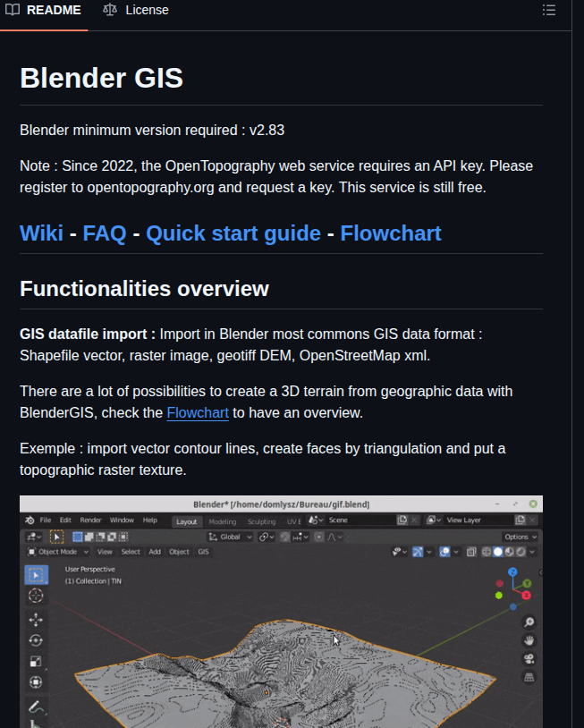Open the README outline list icon
The height and width of the screenshot is (728, 584).
[x=549, y=10]
